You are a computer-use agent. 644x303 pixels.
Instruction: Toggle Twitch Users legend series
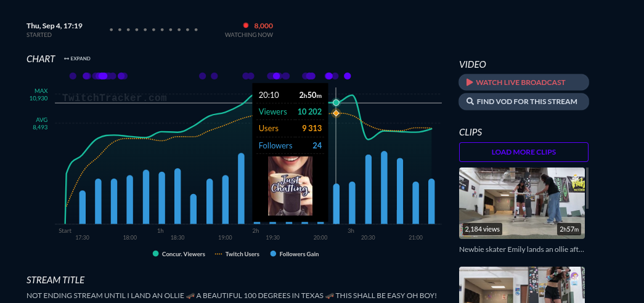coord(237,254)
